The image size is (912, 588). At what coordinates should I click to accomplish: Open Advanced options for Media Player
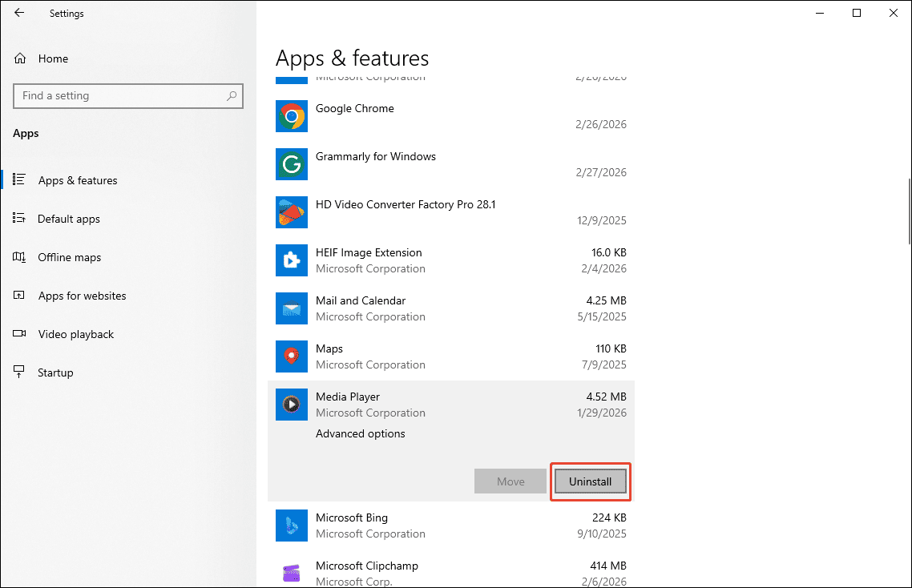click(360, 433)
